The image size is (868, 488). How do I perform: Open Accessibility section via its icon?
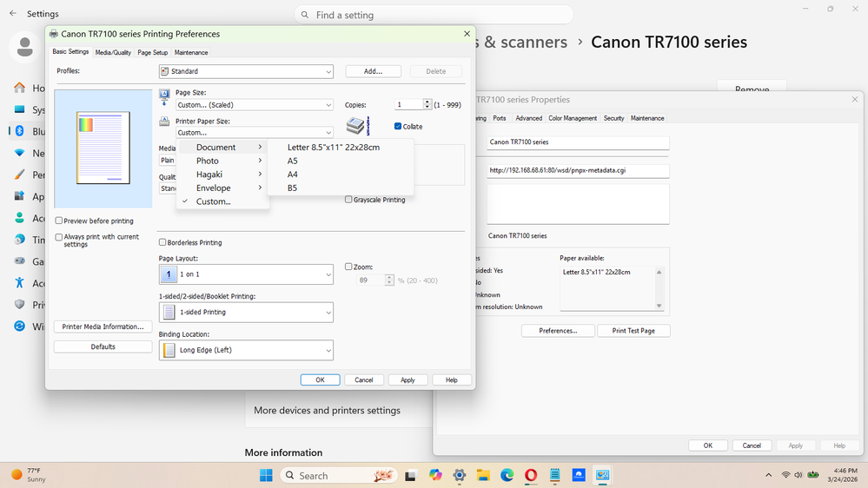tap(19, 283)
